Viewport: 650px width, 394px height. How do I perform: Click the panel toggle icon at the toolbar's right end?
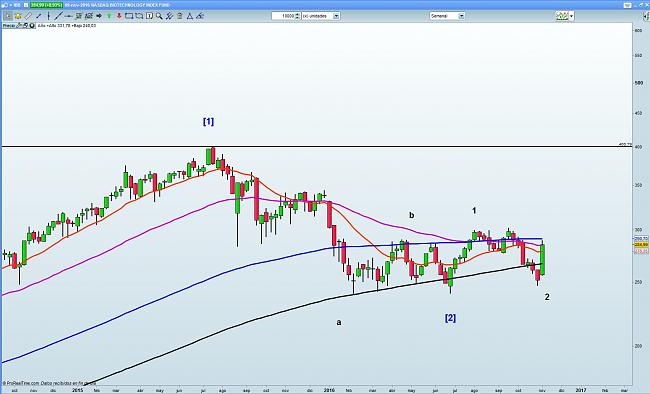point(646,16)
